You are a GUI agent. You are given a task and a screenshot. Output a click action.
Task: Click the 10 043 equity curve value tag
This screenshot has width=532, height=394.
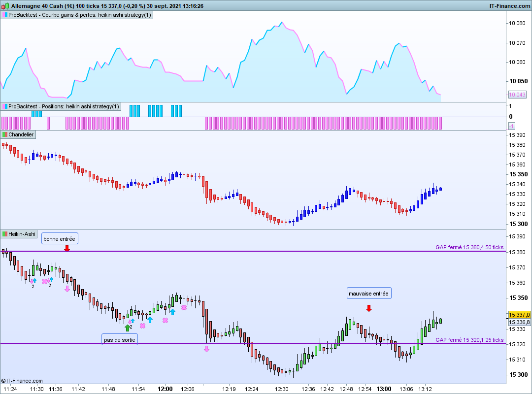click(x=517, y=95)
